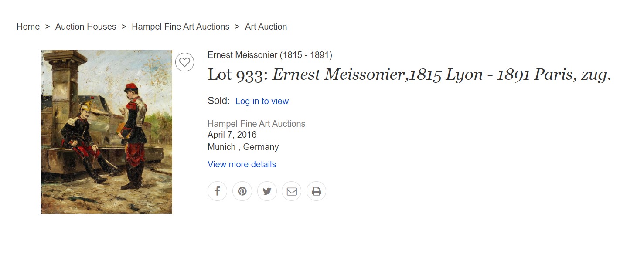This screenshot has width=644, height=261.
Task: Expand View more details
Action: pos(242,164)
